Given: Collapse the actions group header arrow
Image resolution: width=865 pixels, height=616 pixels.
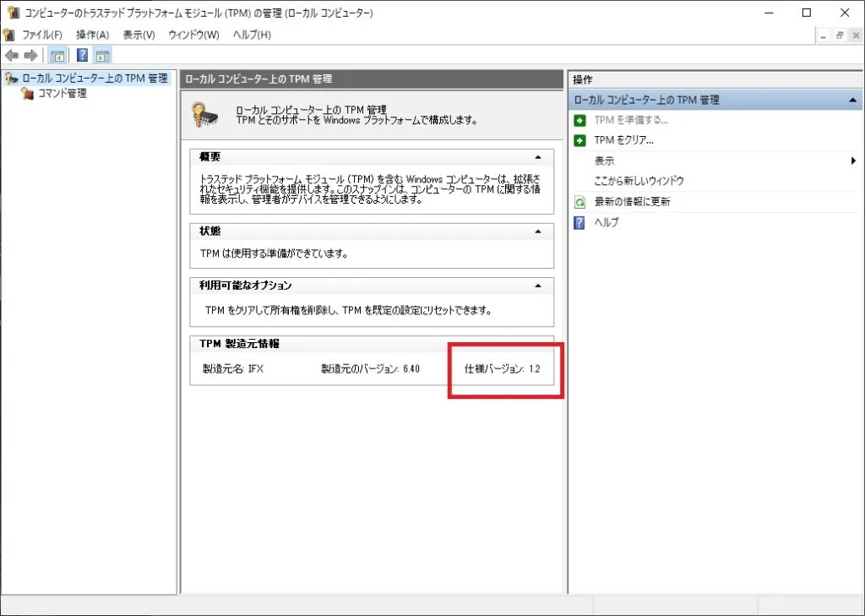Looking at the screenshot, I should pyautogui.click(x=853, y=100).
